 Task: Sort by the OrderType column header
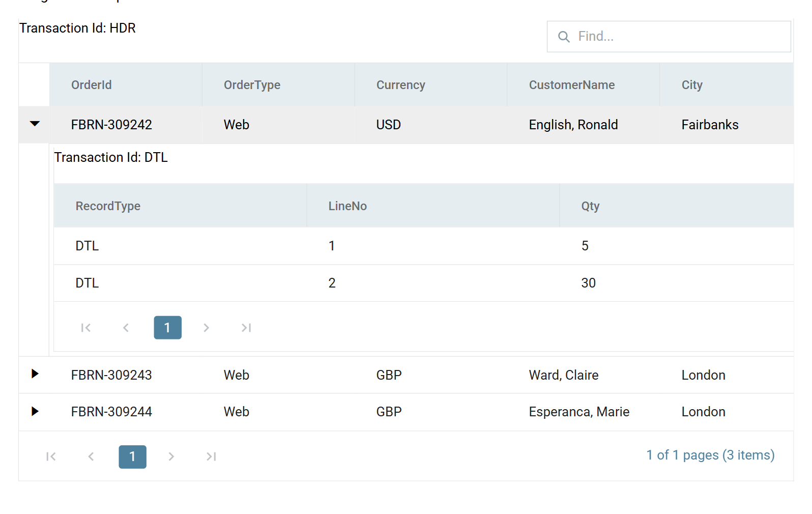tap(278, 85)
